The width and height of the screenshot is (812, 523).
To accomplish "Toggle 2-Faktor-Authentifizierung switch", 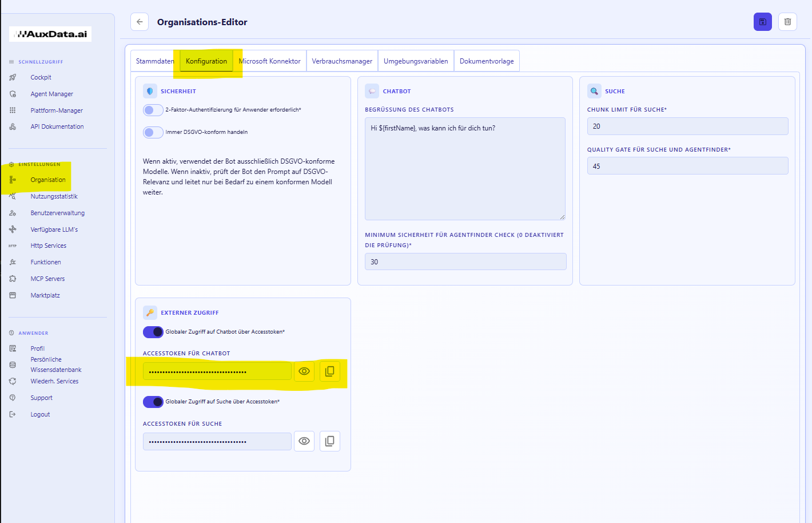I will [x=153, y=110].
